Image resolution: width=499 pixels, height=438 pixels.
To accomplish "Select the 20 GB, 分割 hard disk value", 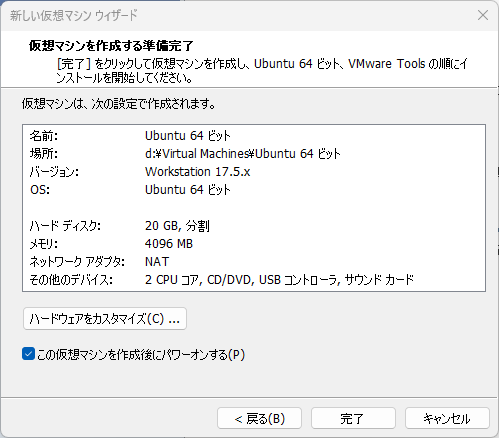I will [x=177, y=226].
